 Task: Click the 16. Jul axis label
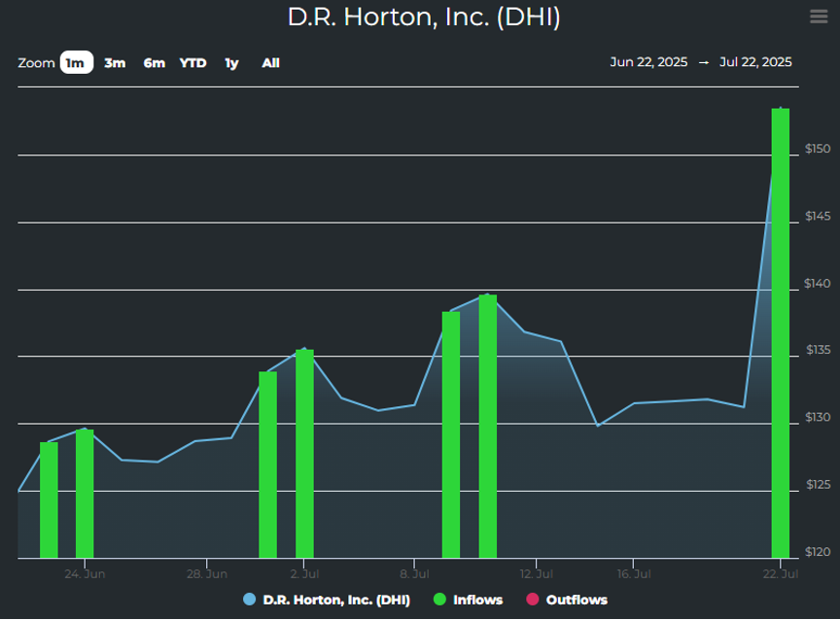pos(634,574)
